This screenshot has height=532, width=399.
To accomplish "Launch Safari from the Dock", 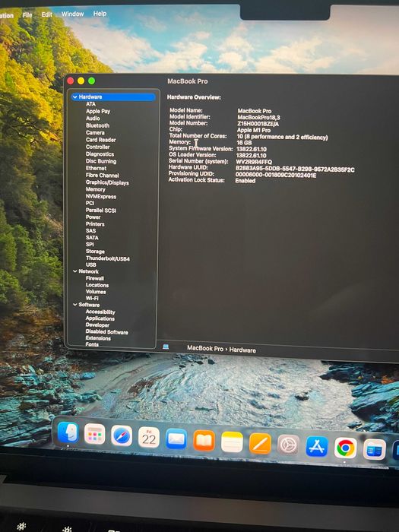I will 122,435.
